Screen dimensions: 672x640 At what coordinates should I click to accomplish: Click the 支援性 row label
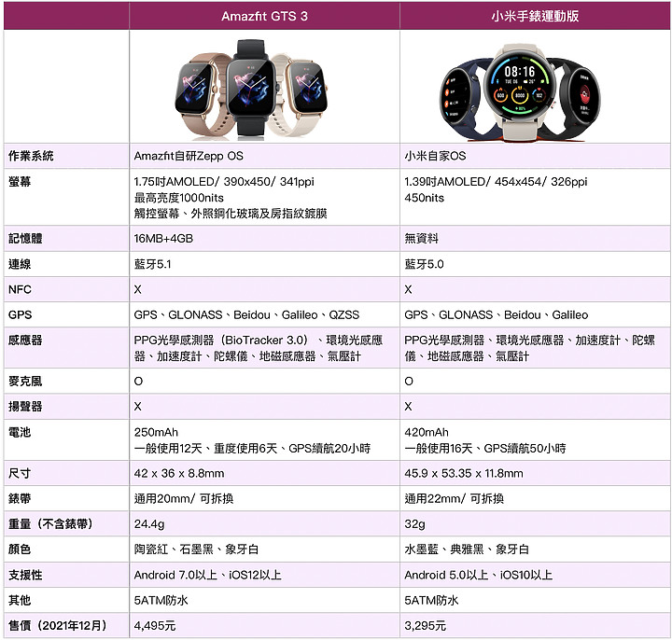(x=25, y=575)
